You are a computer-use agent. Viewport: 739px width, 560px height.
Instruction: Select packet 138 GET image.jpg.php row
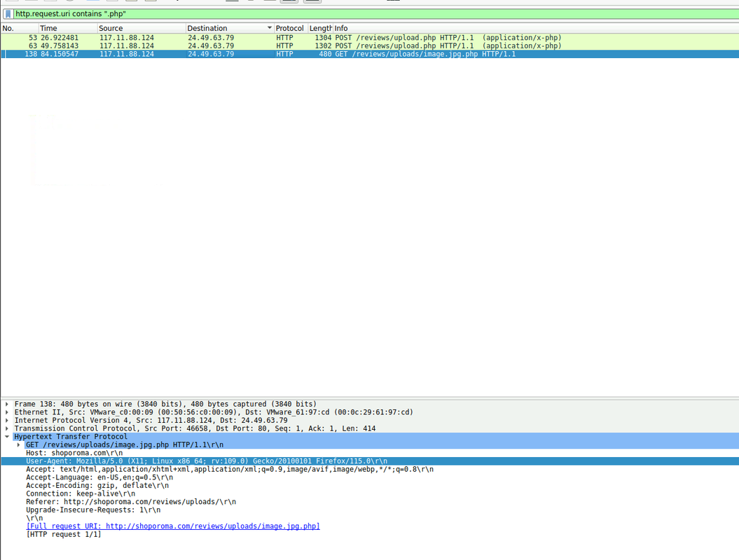(370, 54)
